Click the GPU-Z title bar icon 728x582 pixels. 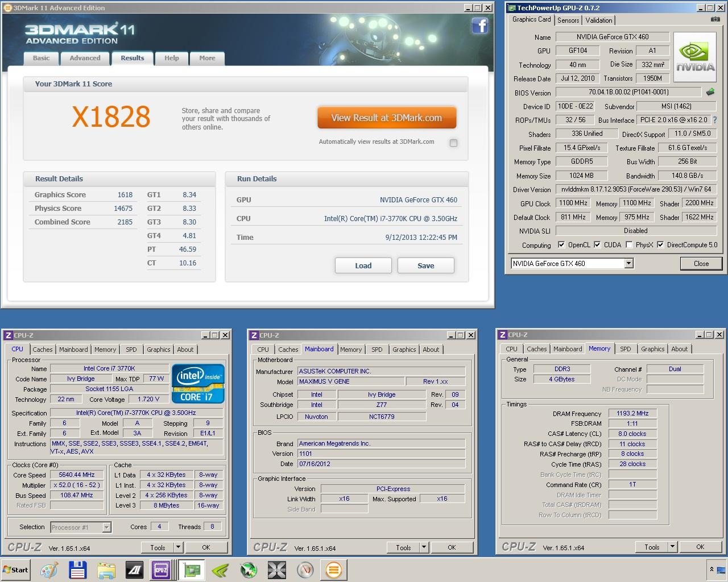511,8
